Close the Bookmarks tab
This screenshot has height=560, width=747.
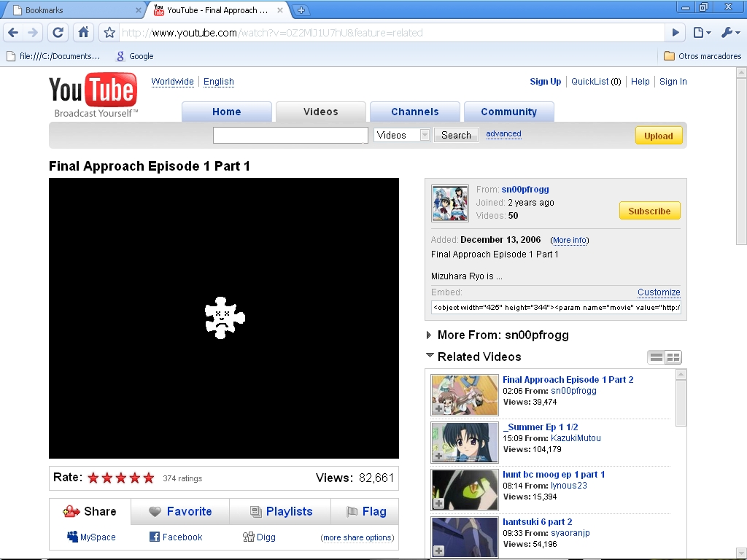point(138,10)
